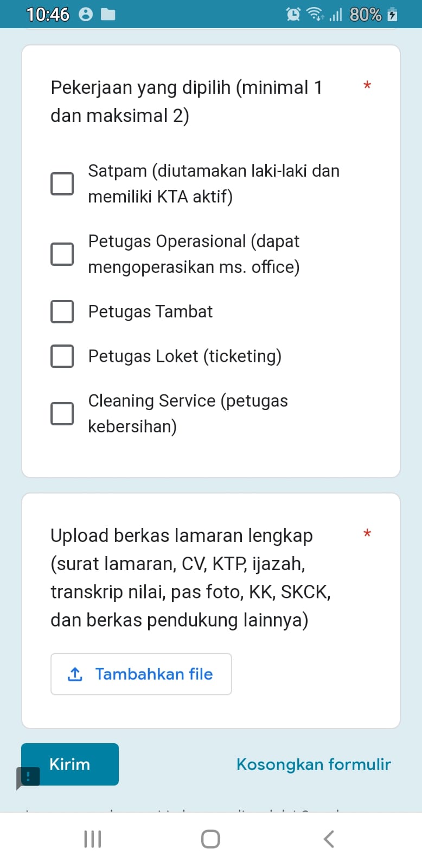Tap the report problem feedback icon
Viewport: 422px width, 868px height.
coord(28,777)
